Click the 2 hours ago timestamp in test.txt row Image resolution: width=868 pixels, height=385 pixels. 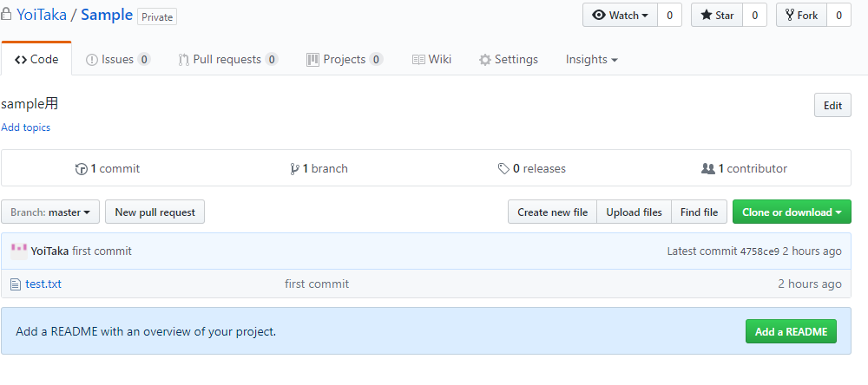(809, 284)
